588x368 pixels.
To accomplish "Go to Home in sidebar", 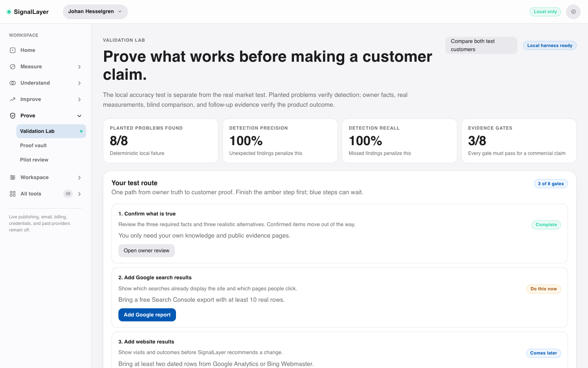I will coord(46,50).
